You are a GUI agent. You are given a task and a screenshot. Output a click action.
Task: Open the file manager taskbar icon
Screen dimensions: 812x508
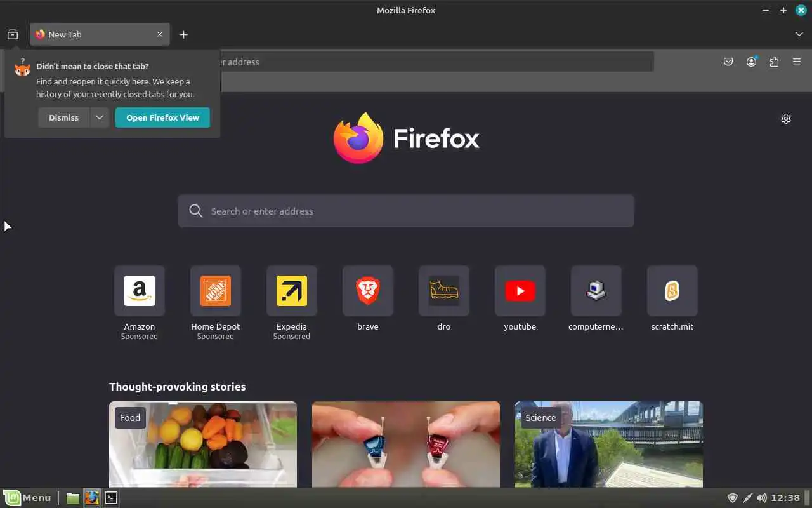click(x=73, y=498)
